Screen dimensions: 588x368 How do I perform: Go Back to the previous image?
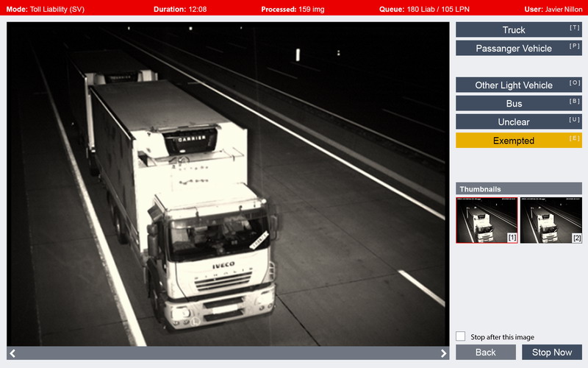coord(486,353)
